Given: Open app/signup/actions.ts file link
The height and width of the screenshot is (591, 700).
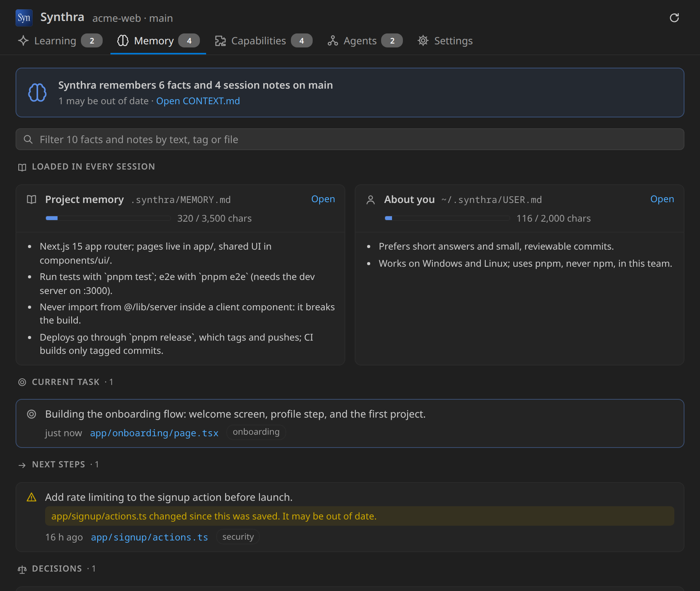Looking at the screenshot, I should pos(149,537).
